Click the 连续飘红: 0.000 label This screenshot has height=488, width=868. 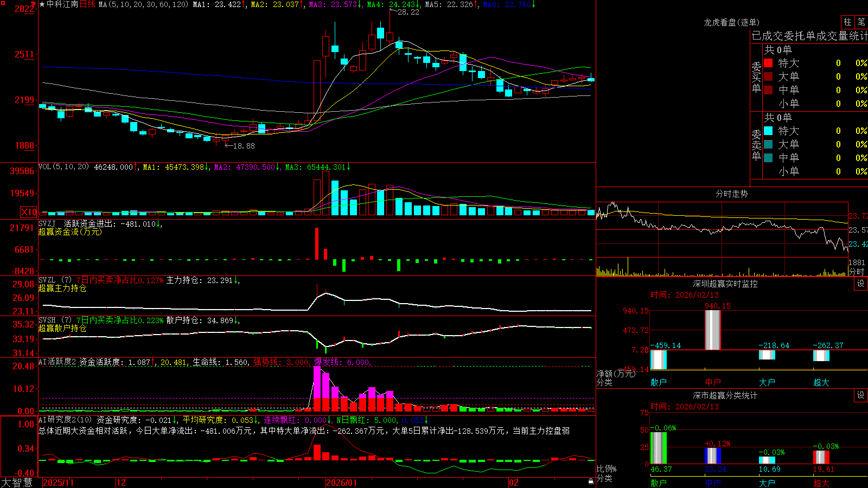(x=298, y=420)
